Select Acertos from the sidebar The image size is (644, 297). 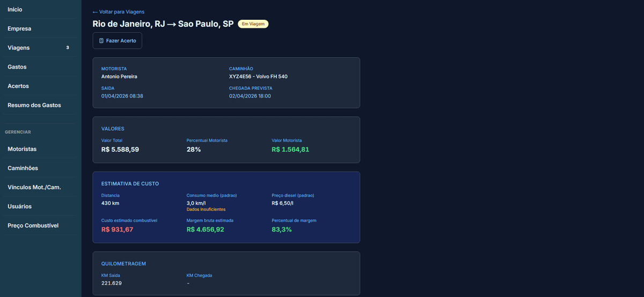(x=18, y=86)
